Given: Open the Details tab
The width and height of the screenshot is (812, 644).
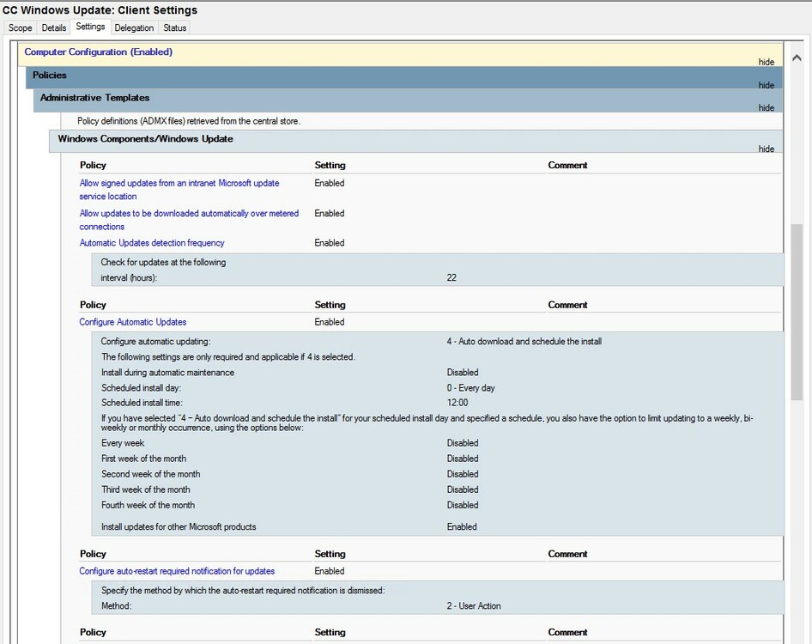Looking at the screenshot, I should (x=54, y=28).
